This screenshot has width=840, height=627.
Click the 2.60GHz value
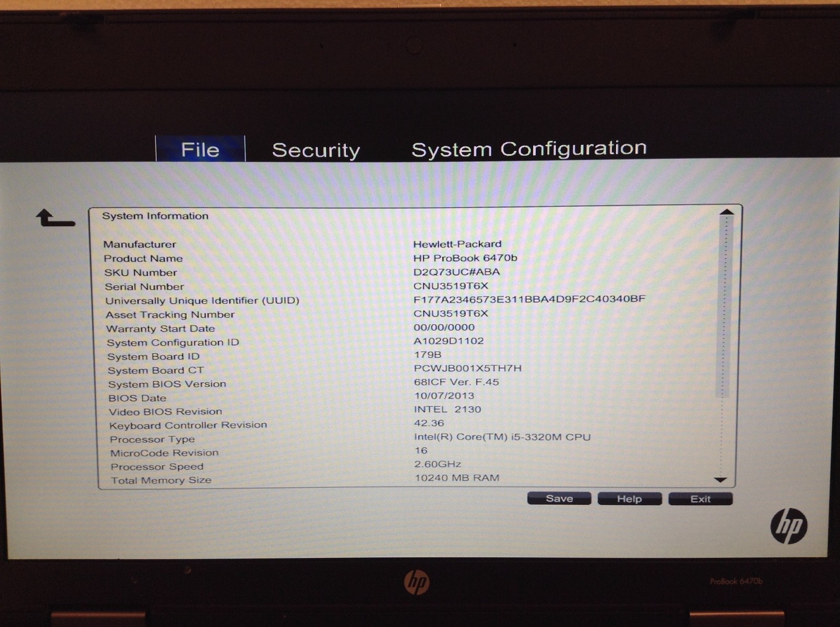438,464
